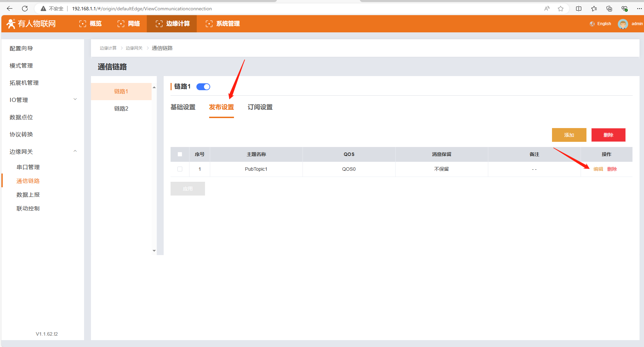Switch to the 基础设置 tab

coord(183,107)
